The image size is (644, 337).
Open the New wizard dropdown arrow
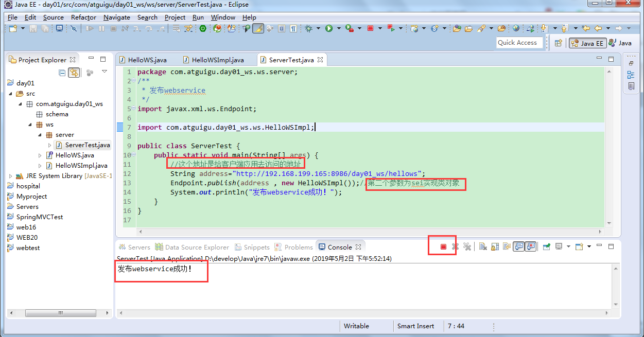23,28
